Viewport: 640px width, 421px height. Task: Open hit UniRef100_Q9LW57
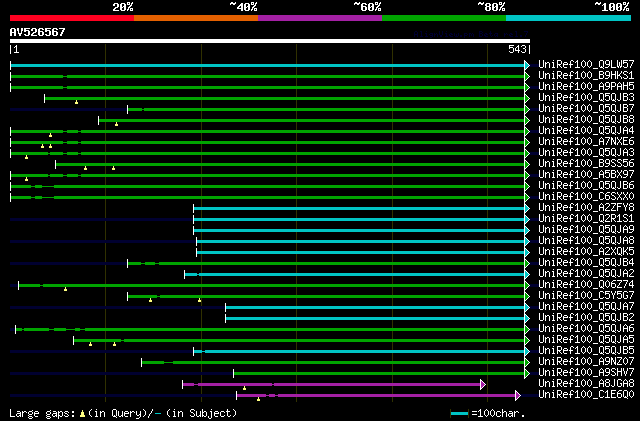point(586,65)
